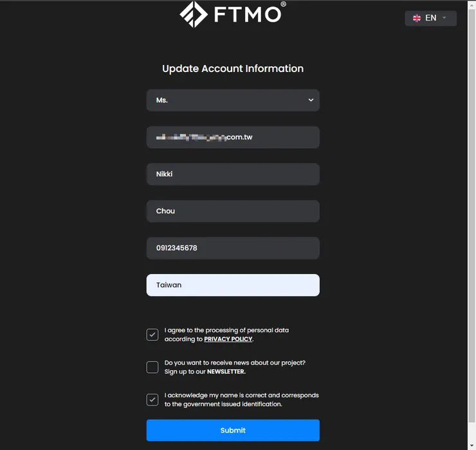Screen dimensions: 476x450
Task: Toggle the name acknowledgment checkbox
Action: [152, 399]
